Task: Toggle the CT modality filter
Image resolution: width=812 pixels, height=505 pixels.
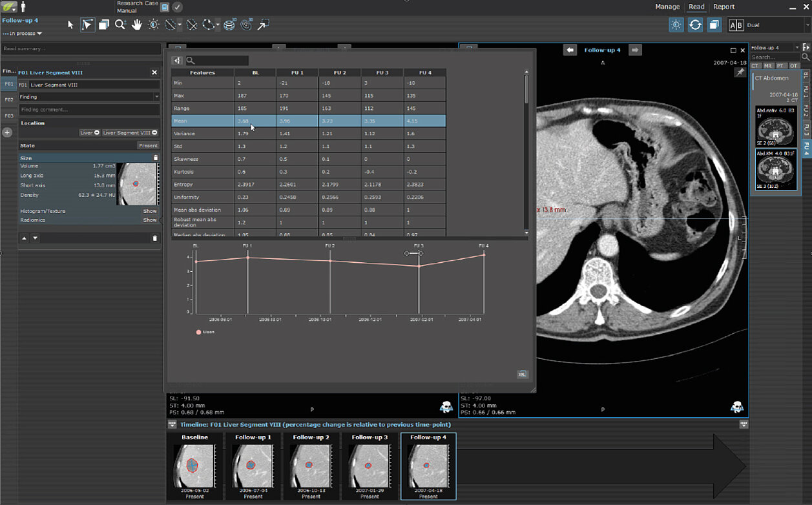Action: [756, 66]
